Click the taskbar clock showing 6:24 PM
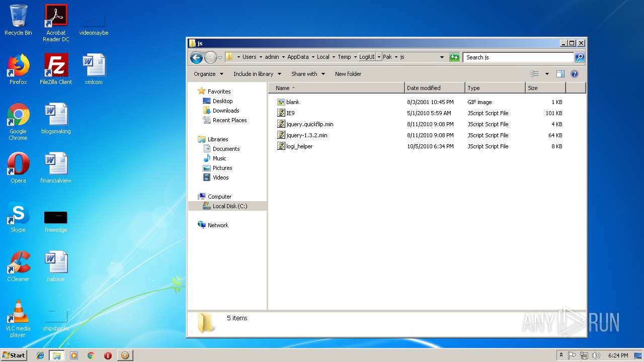This screenshot has height=362, width=644. (618, 355)
